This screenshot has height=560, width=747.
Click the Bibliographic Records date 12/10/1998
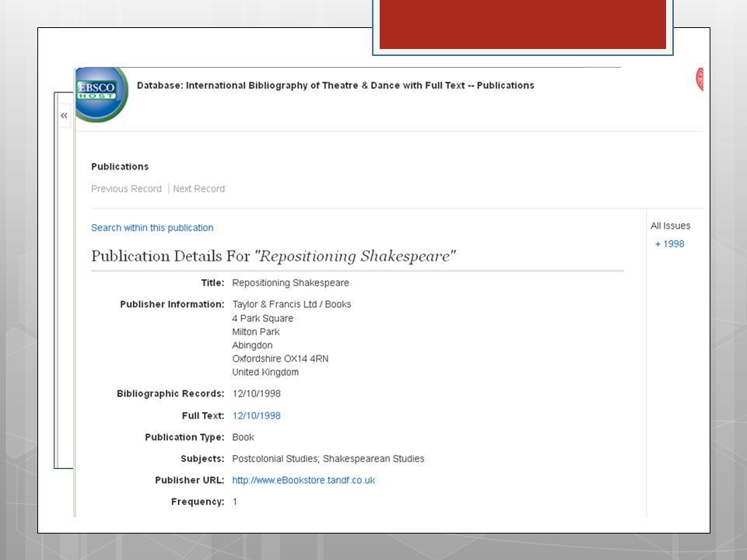click(x=256, y=394)
